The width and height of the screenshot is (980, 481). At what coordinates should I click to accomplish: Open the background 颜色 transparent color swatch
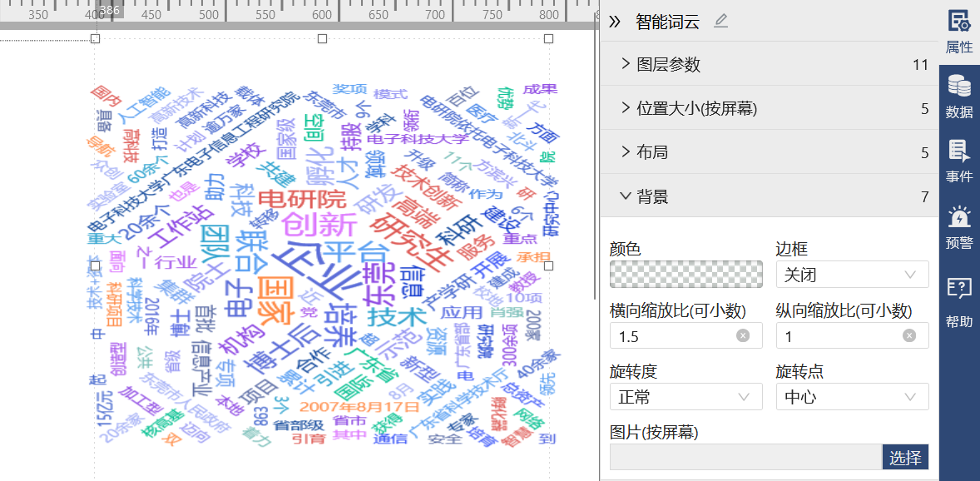coord(686,275)
